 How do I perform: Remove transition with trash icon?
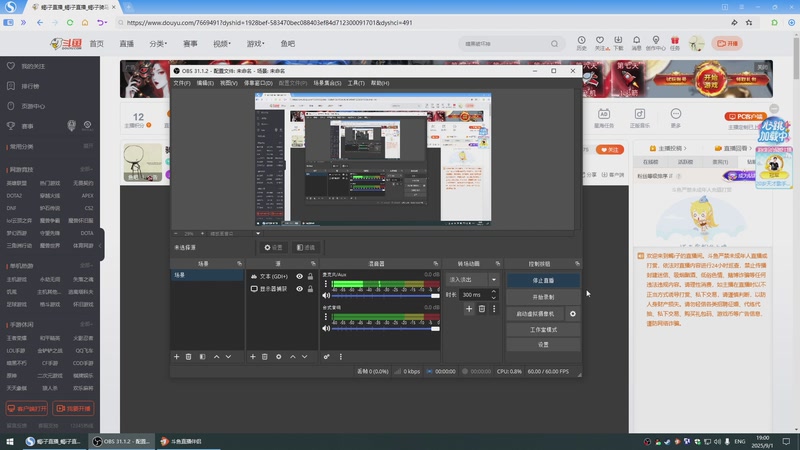pyautogui.click(x=482, y=309)
